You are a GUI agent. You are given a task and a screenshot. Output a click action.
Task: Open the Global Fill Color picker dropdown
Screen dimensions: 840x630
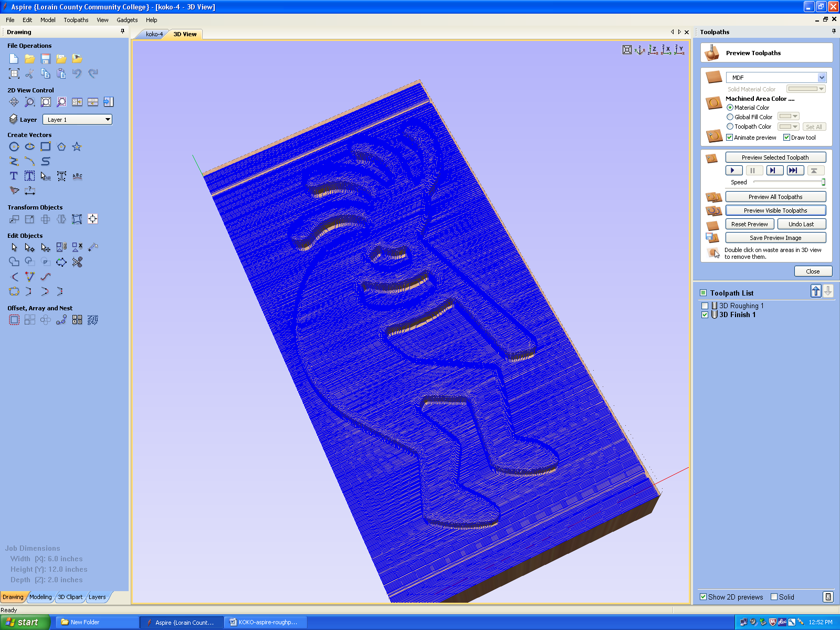(x=788, y=117)
